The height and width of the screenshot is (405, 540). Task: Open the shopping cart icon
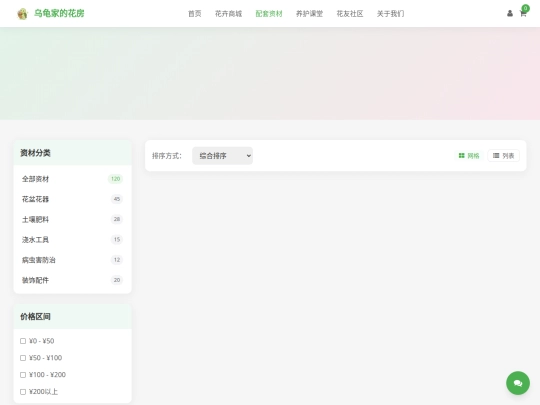(x=523, y=14)
